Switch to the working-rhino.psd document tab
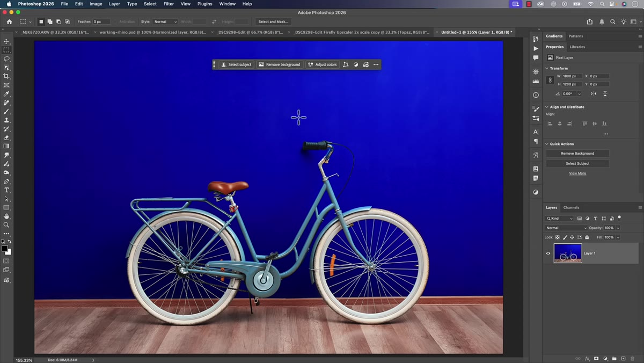This screenshot has height=363, width=644. tap(152, 32)
